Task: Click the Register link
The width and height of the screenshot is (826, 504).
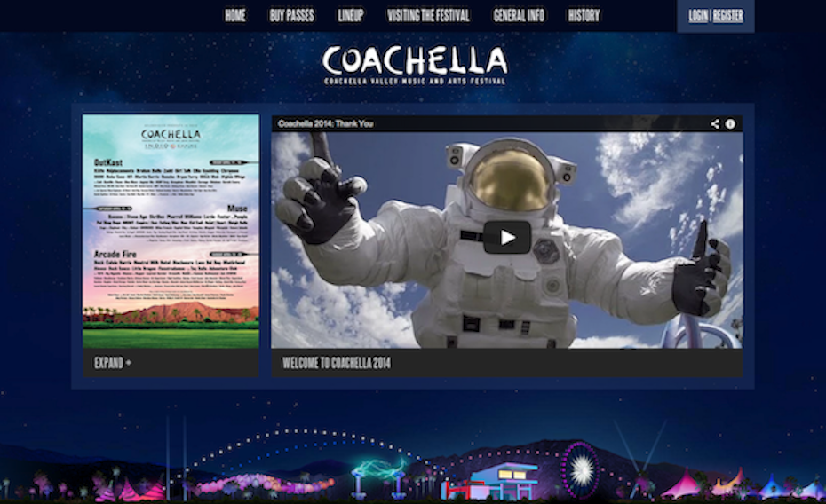Action: [728, 16]
